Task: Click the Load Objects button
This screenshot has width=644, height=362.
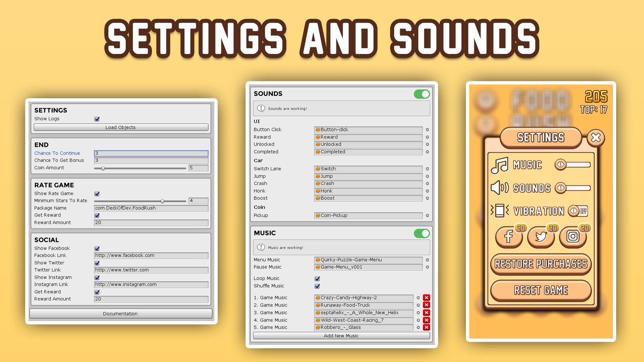Action: [121, 127]
